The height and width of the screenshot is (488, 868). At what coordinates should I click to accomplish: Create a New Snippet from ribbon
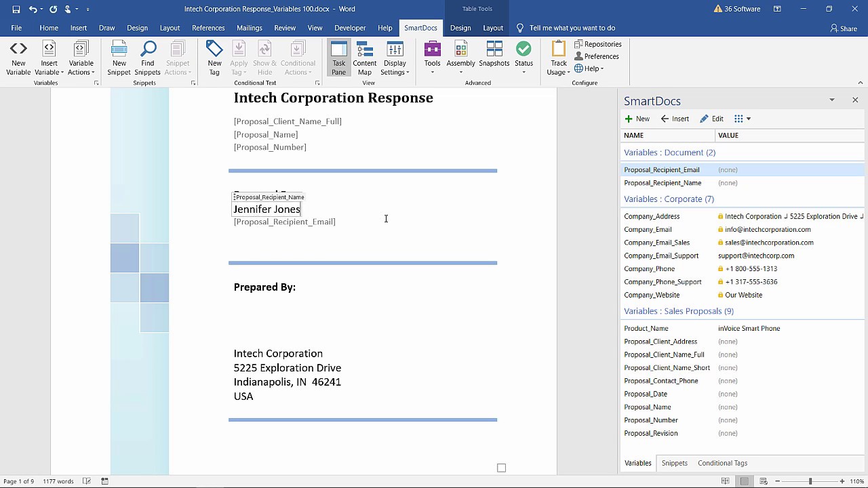coord(119,58)
